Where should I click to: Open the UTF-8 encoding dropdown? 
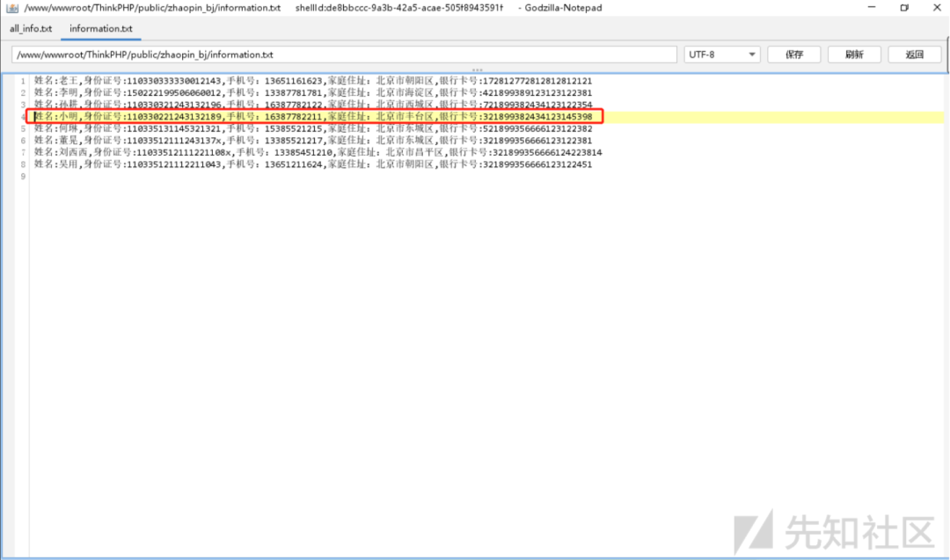coord(721,55)
